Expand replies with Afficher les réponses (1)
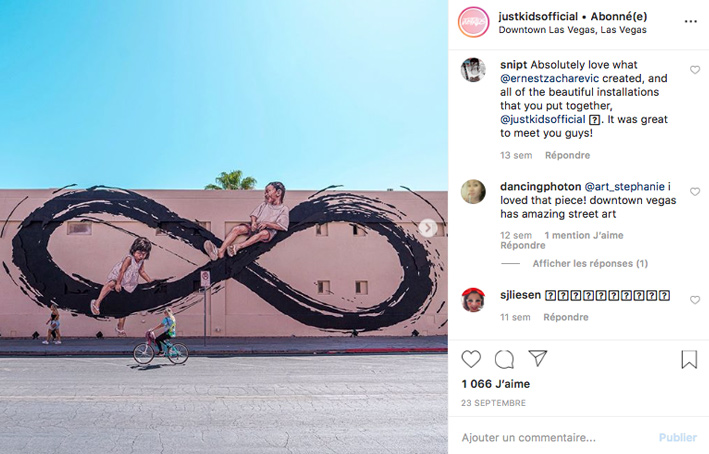The width and height of the screenshot is (709, 454). pyautogui.click(x=590, y=264)
